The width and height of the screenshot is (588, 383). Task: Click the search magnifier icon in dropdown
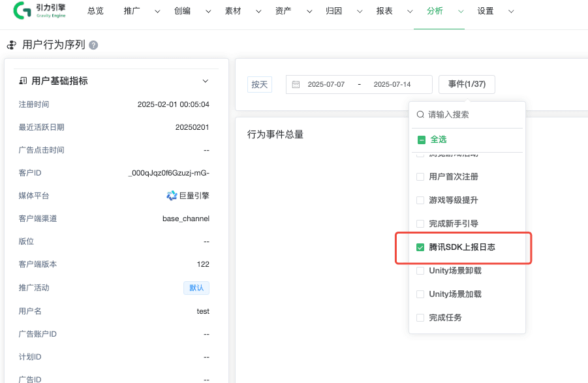420,115
